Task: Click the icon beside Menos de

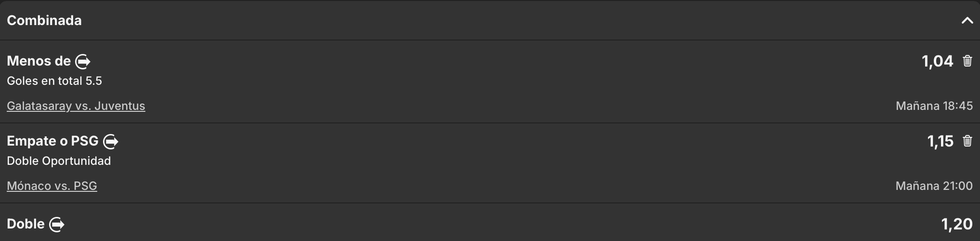Action: pos(83,62)
